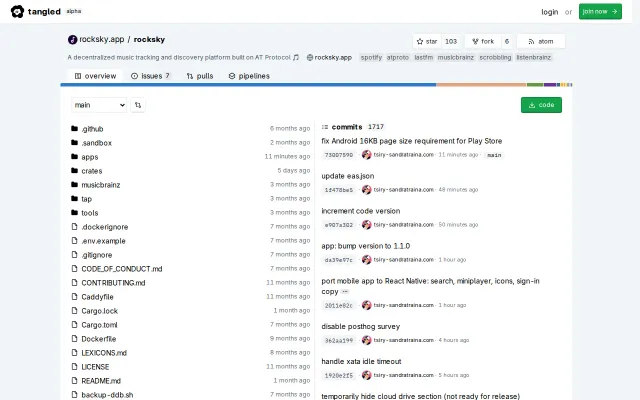Open the tap folder icon
Screen dimensions: 640x400
74,198
